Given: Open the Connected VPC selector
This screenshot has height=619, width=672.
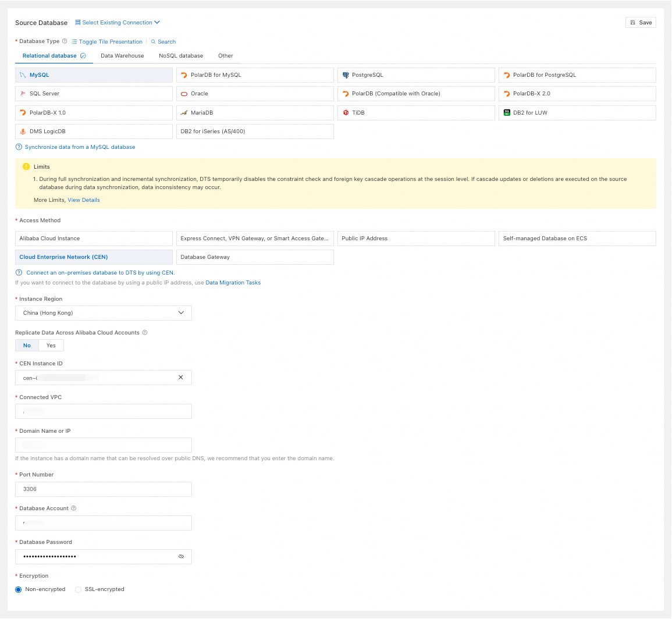Looking at the screenshot, I should [104, 411].
